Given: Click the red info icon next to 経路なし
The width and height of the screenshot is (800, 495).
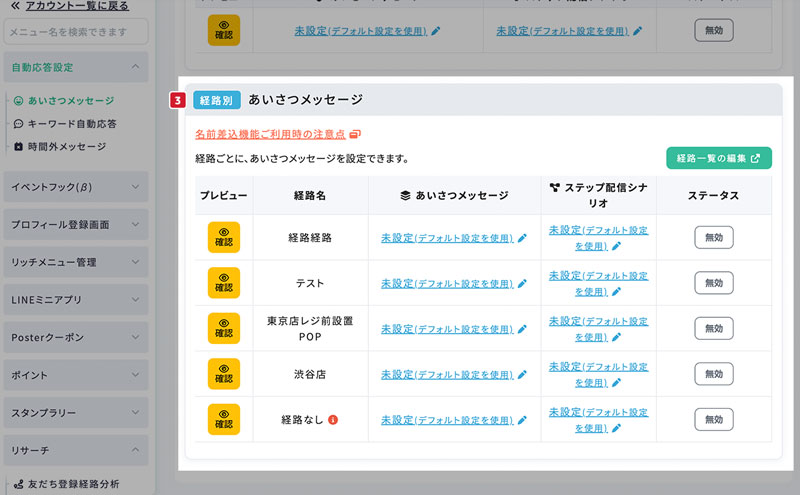Looking at the screenshot, I should (x=333, y=419).
